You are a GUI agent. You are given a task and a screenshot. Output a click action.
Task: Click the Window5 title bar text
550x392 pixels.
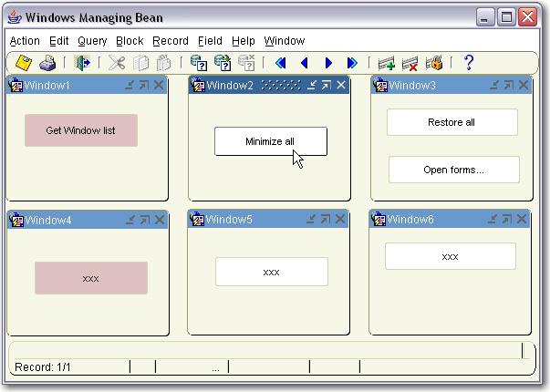(x=229, y=220)
